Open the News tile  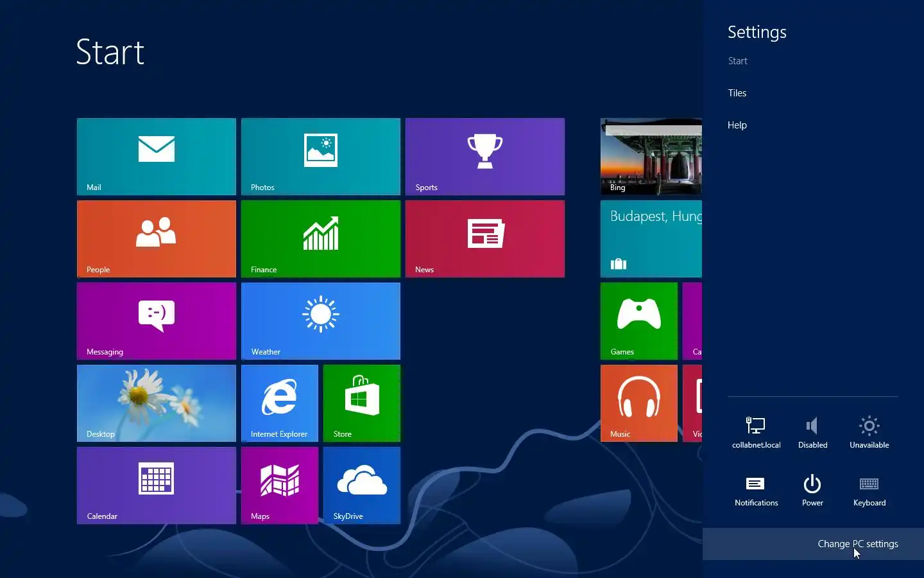[485, 239]
